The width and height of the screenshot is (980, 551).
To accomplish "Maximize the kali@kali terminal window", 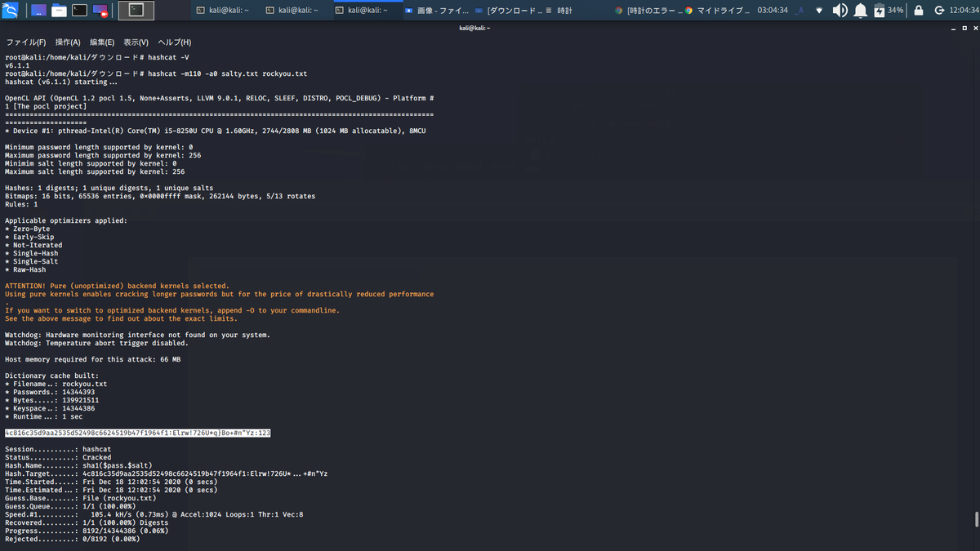I will pos(964,28).
